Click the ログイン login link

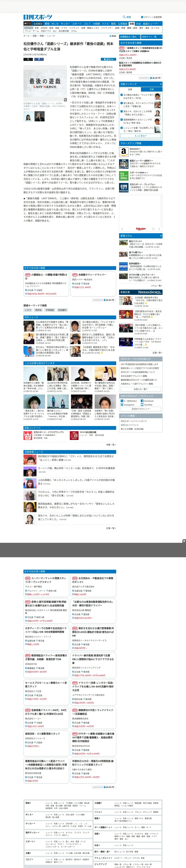pyautogui.click(x=147, y=17)
